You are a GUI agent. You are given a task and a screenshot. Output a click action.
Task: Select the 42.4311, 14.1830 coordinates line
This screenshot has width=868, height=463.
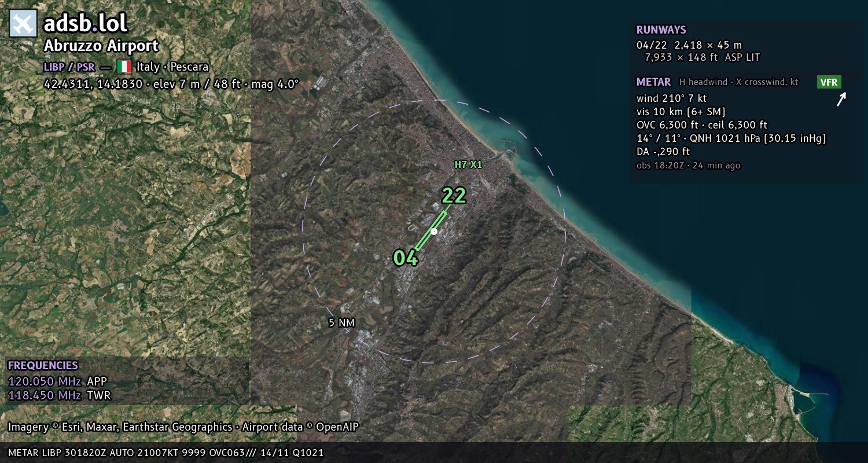pyautogui.click(x=171, y=83)
